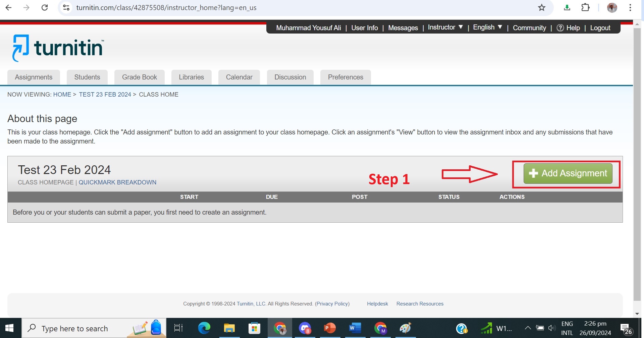Click the battery status tray icon
Image resolution: width=644 pixels, height=338 pixels.
540,328
